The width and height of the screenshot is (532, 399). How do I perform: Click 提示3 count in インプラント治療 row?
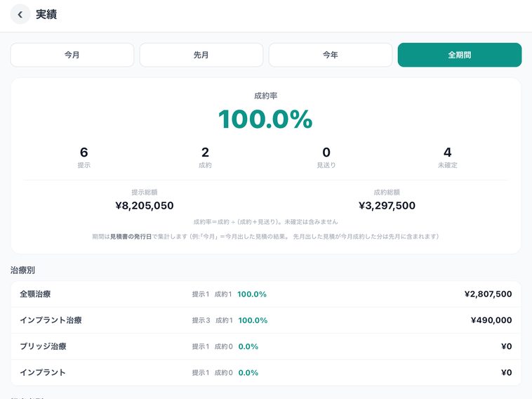201,320
